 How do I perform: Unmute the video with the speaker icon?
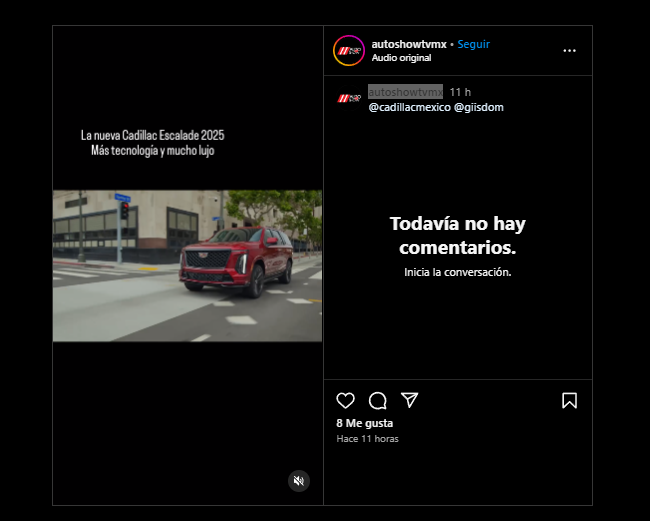tap(299, 481)
